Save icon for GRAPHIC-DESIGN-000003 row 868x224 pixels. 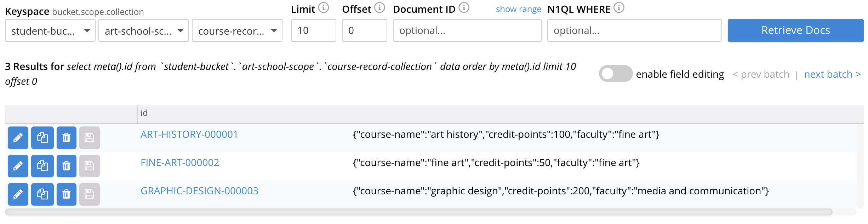tap(90, 194)
